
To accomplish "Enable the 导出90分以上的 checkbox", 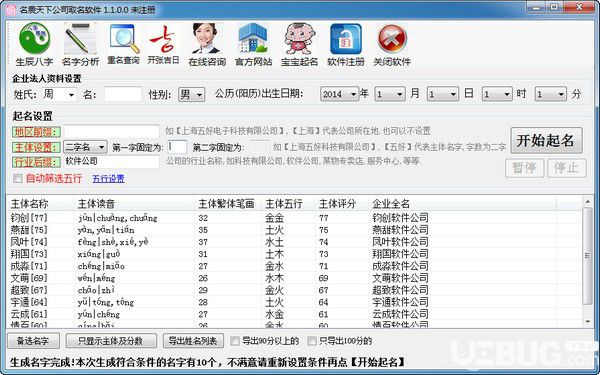I will tap(235, 341).
